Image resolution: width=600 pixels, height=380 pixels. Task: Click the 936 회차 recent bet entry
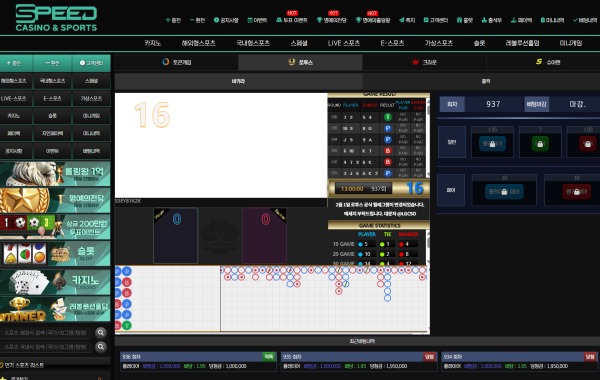coord(198,362)
